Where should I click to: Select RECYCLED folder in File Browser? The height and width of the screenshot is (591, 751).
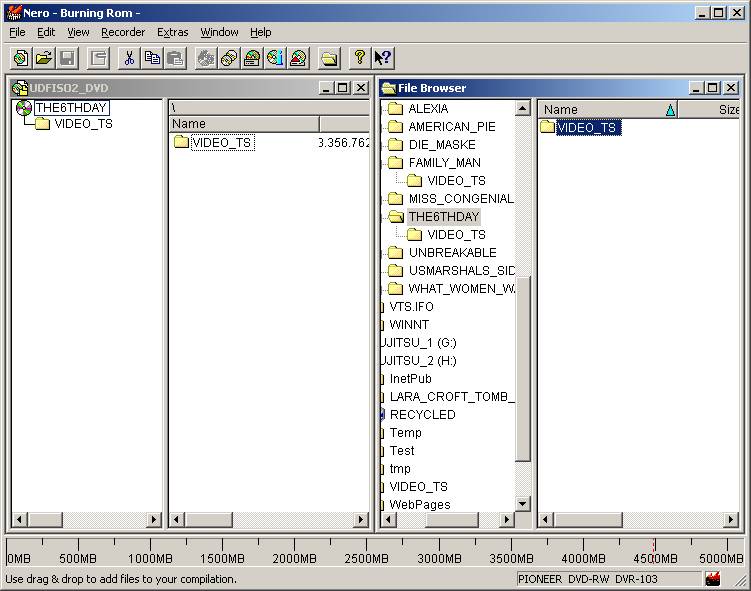pyautogui.click(x=422, y=415)
